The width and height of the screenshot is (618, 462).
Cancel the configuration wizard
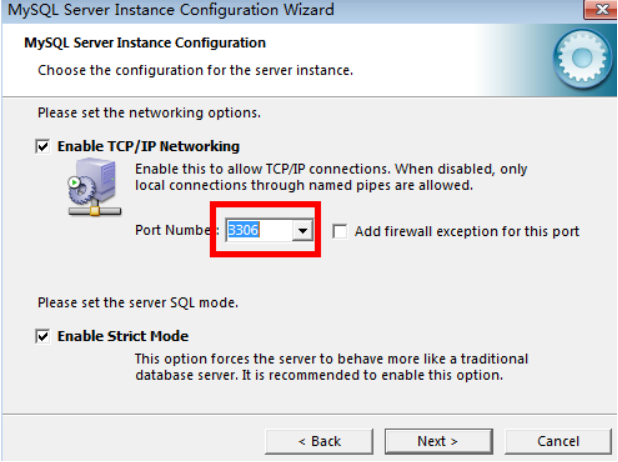tap(557, 441)
